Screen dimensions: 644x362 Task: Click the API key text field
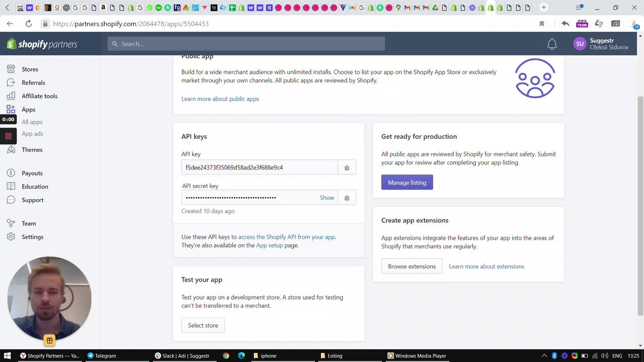click(x=260, y=167)
